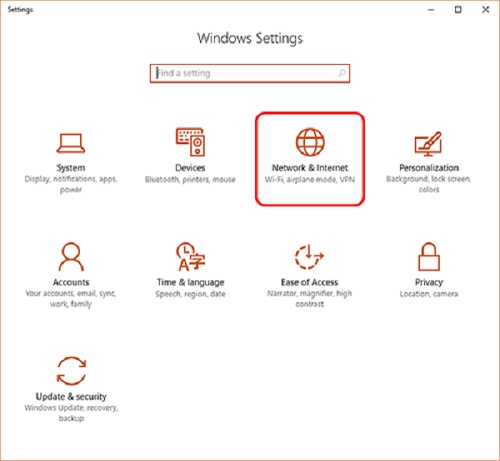
Task: Open the Time & language icon
Action: pyautogui.click(x=190, y=256)
